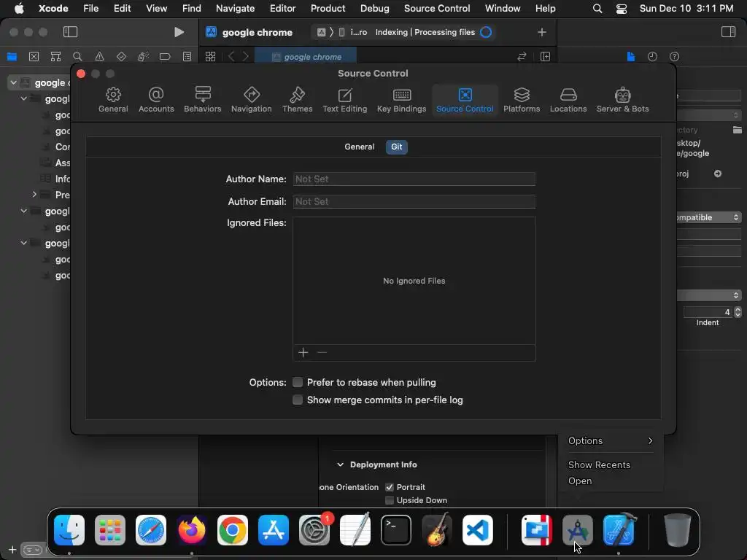Open the compatible format dropdown in inspector

click(708, 217)
